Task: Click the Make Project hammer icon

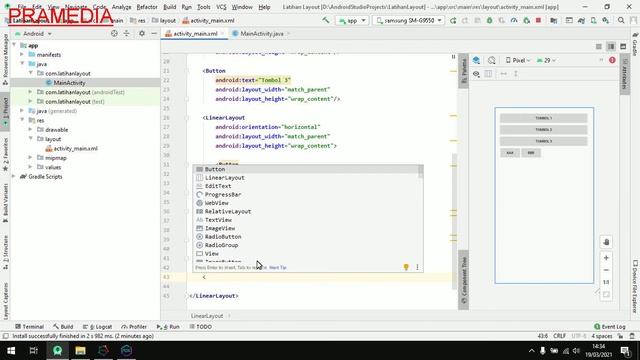Action: (x=326, y=20)
